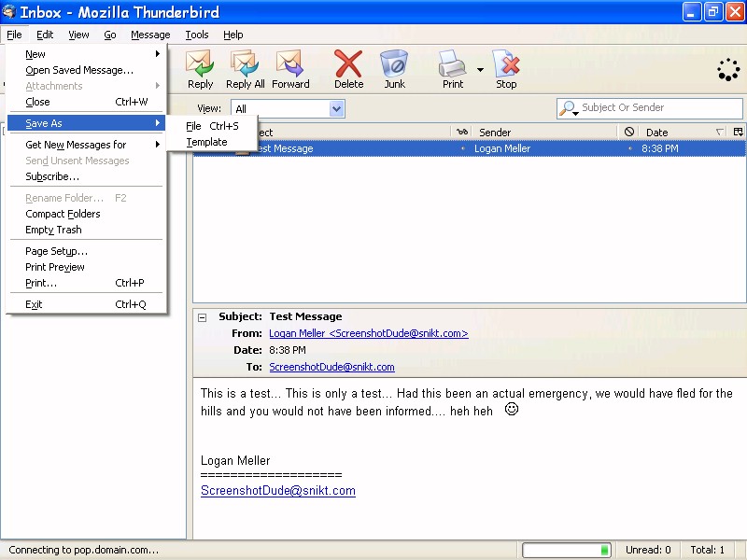
Task: Choose Open Saved Message
Action: coord(87,70)
